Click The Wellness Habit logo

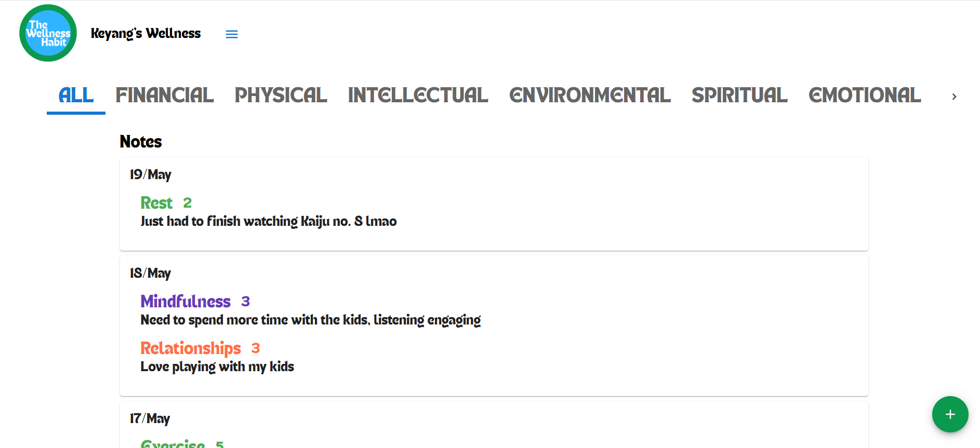coord(48,33)
